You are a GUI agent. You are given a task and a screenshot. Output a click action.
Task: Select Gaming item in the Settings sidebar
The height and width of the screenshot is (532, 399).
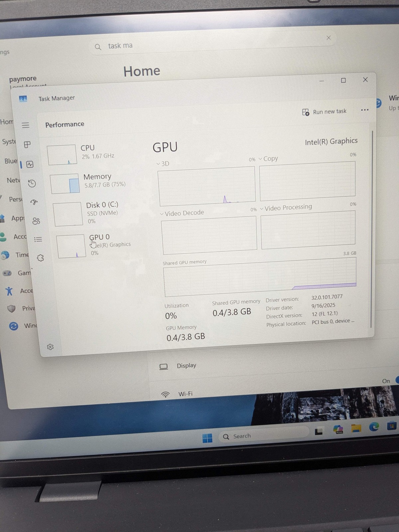pyautogui.click(x=17, y=273)
